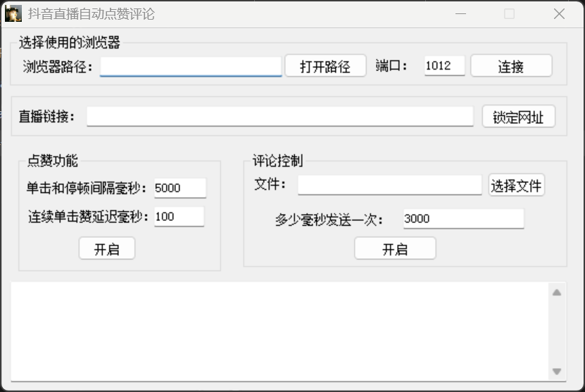
Task: Click the 多少毫秒发送一次 label
Action: (329, 220)
